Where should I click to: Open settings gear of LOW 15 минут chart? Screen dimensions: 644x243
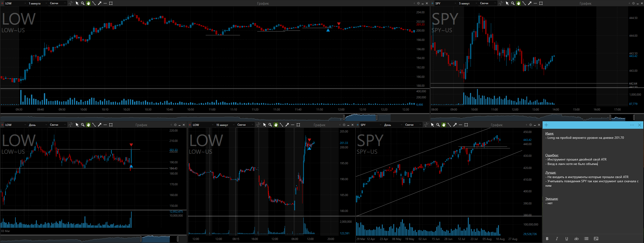point(344,125)
